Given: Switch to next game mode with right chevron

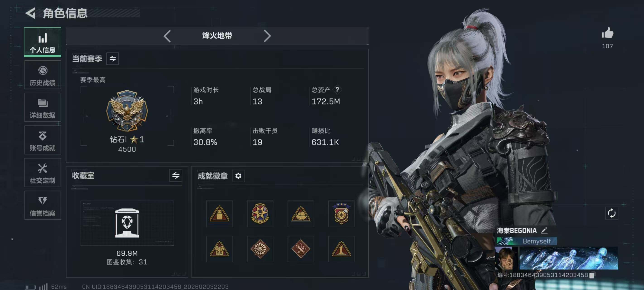Looking at the screenshot, I should click(267, 36).
